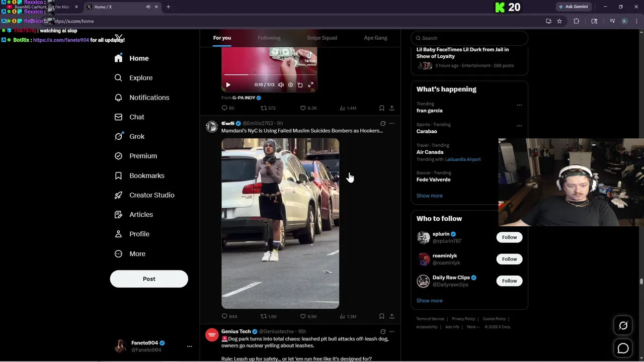The height and width of the screenshot is (362, 644).
Task: Open the More menu in sidebar
Action: (130, 254)
